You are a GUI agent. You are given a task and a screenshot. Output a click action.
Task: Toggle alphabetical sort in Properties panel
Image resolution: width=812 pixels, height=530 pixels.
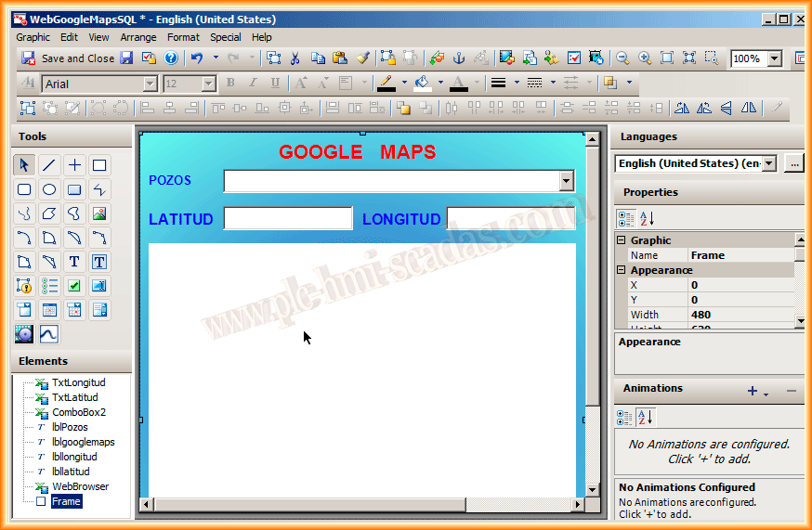tap(648, 218)
